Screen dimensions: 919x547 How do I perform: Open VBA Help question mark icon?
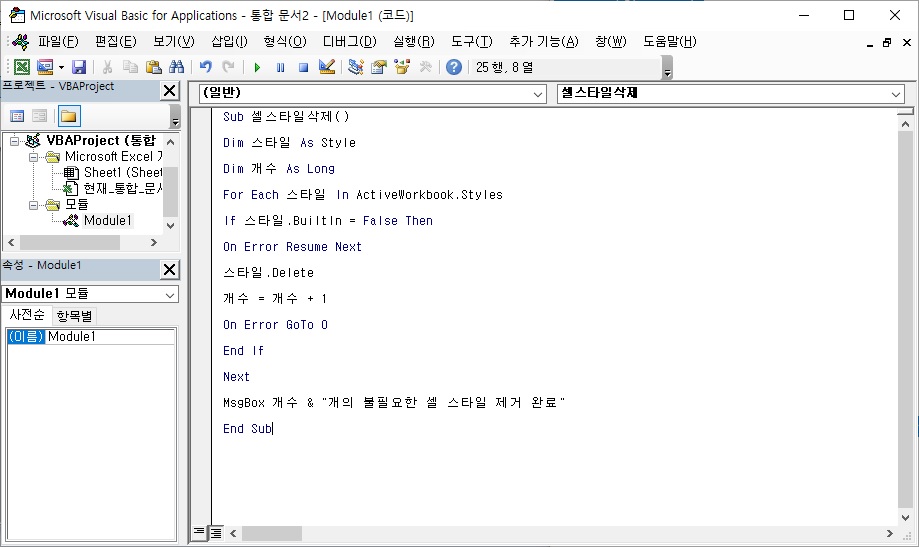point(454,67)
